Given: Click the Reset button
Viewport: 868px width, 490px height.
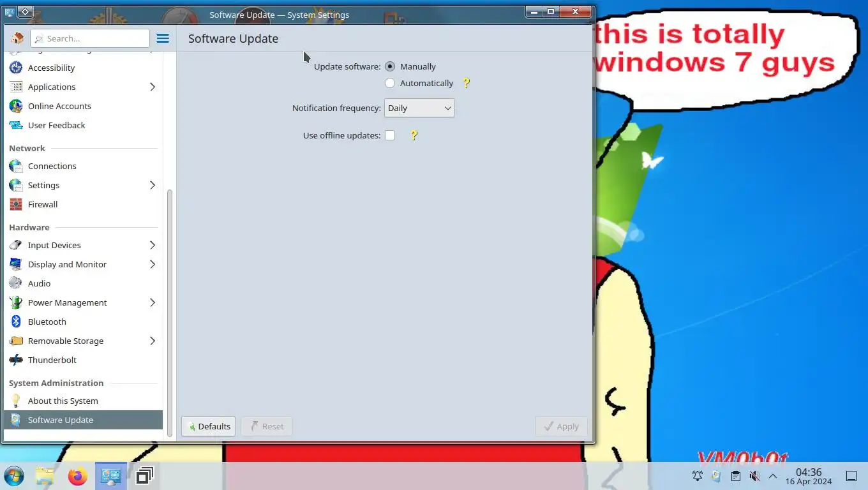Looking at the screenshot, I should coord(267,426).
